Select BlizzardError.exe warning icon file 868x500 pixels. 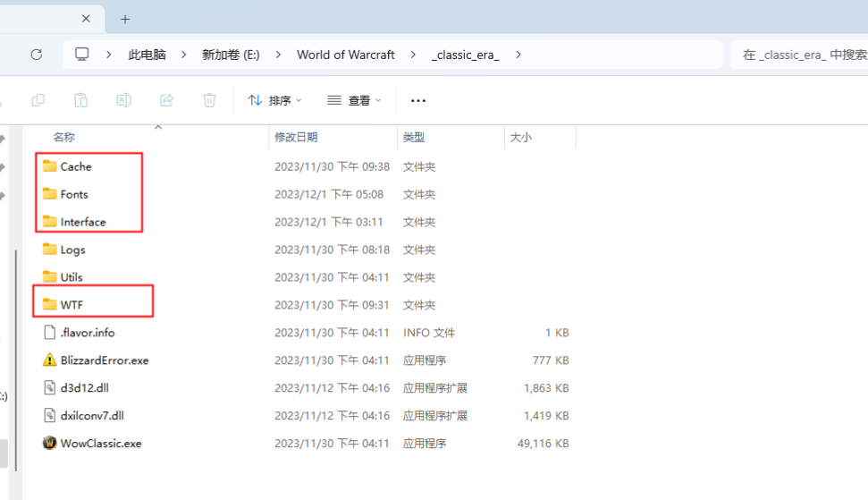click(96, 360)
